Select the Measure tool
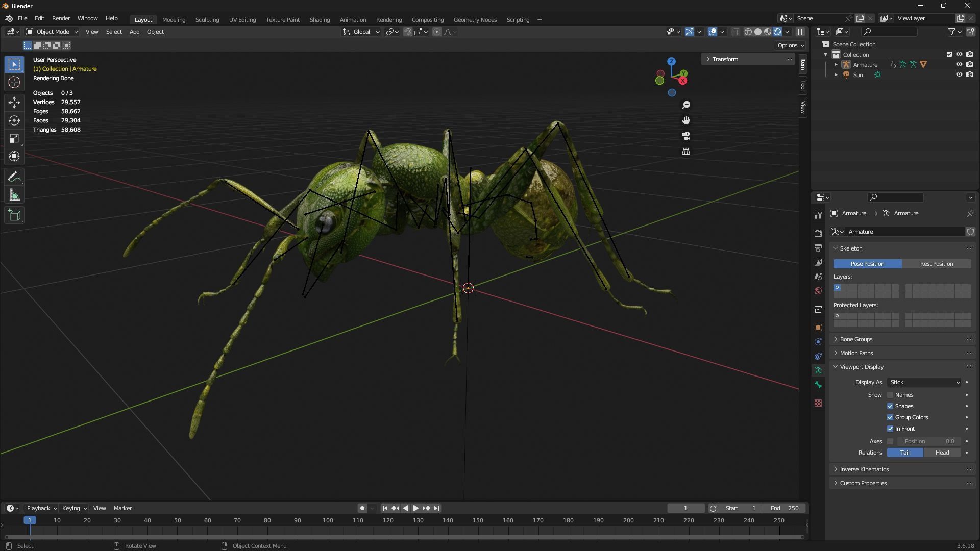Viewport: 980px width, 551px height. pyautogui.click(x=14, y=195)
